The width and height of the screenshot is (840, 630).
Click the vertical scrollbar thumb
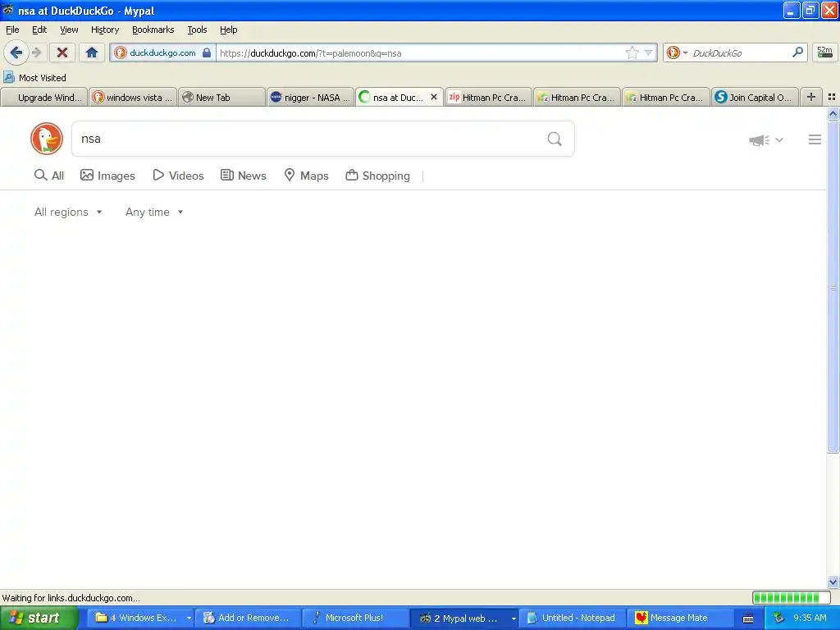coord(833,286)
